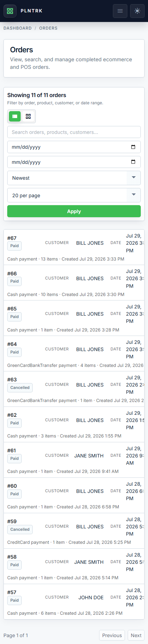Open order #67

pos(74,247)
